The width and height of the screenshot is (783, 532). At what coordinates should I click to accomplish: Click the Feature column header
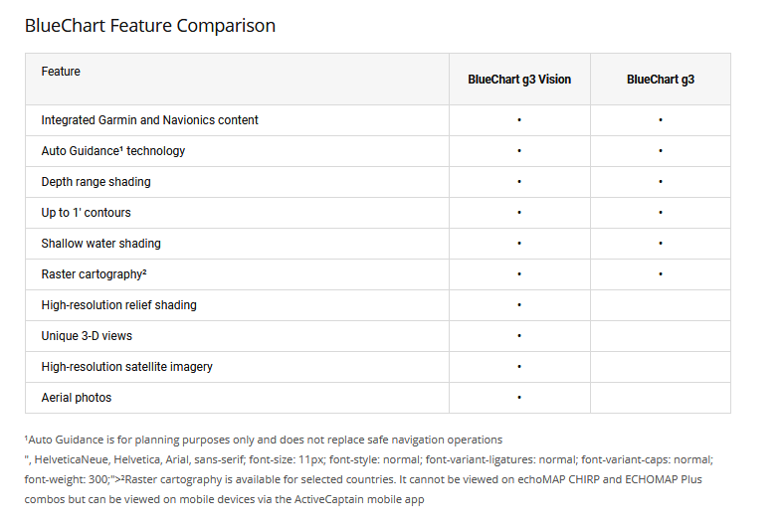61,72
